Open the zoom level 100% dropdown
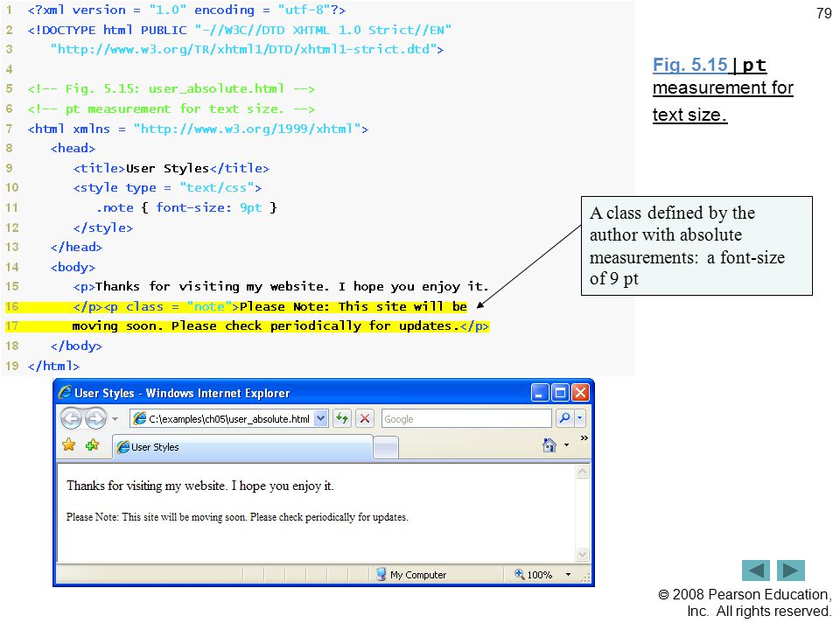Viewport: 840px width, 630px height. coord(568,574)
